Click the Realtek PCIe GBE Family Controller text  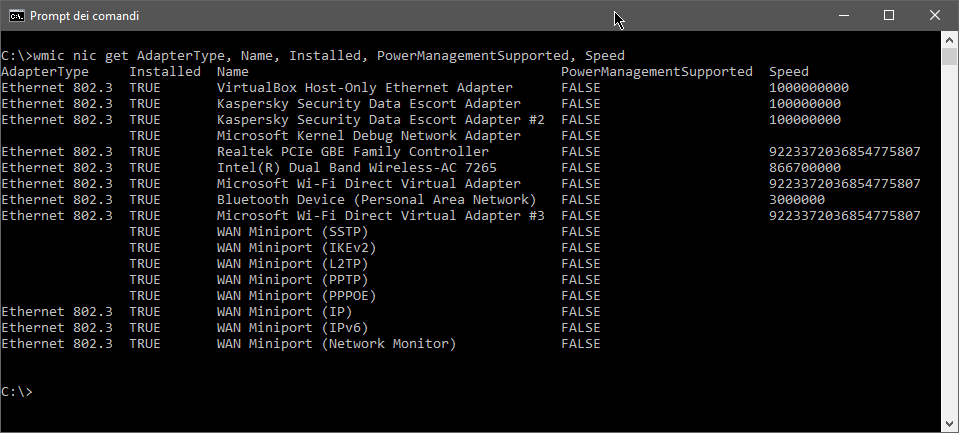(x=353, y=152)
